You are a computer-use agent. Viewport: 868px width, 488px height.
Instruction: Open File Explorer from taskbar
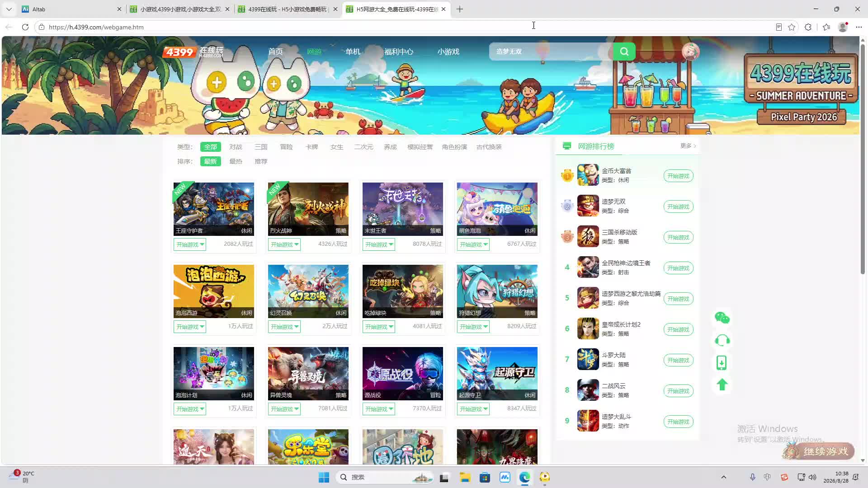point(465,477)
